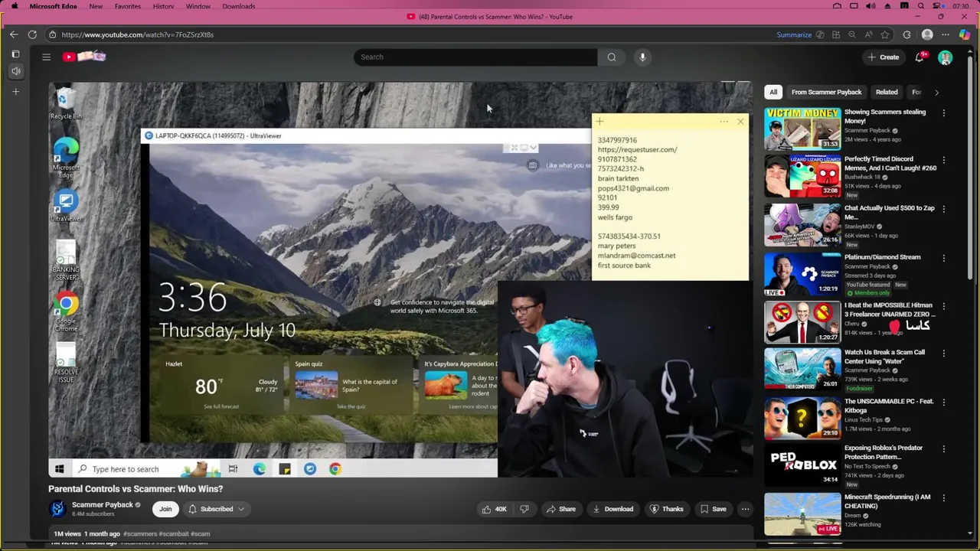
Task: Save video to a playlist
Action: pos(713,509)
